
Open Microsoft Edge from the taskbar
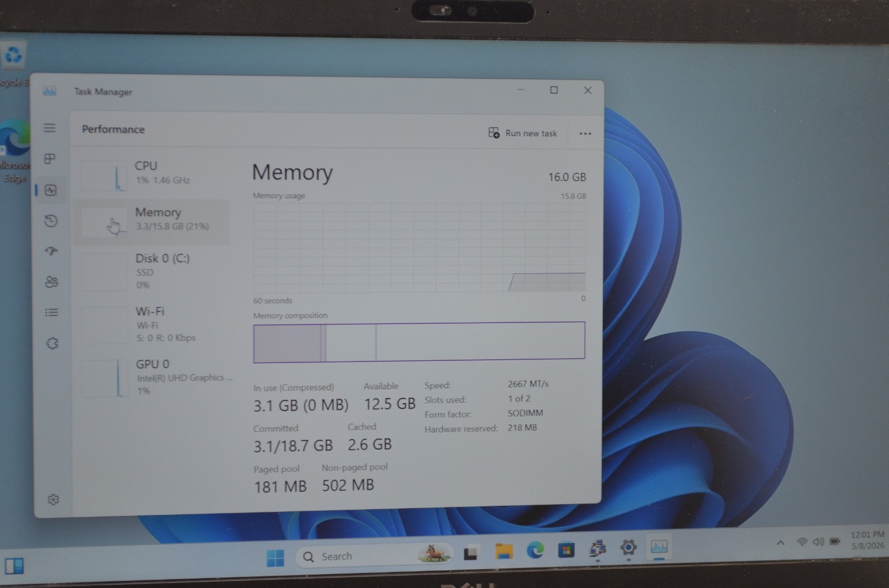pos(535,550)
